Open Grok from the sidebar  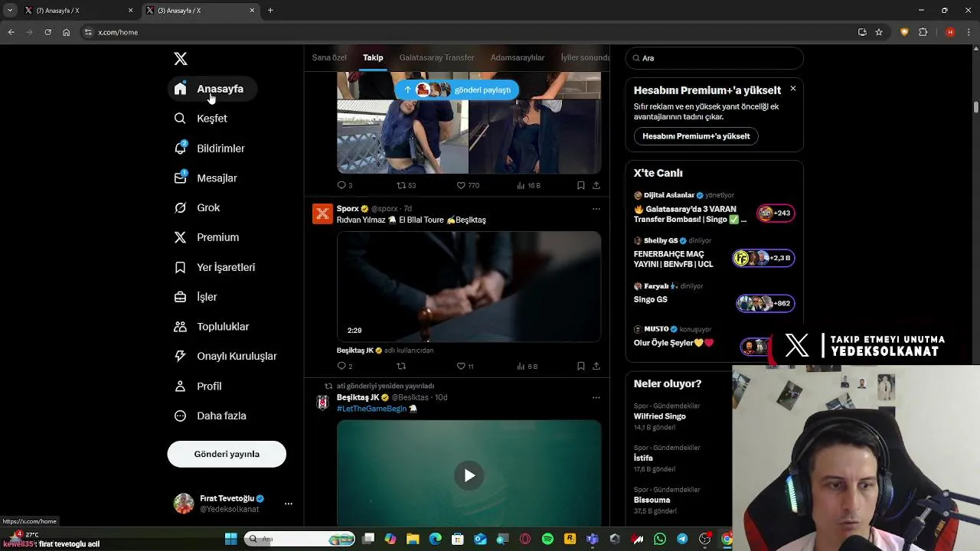click(198, 208)
